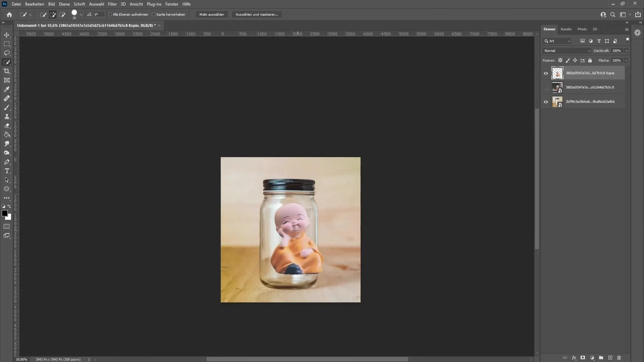Enable Alle Ebenen aufnehmen checkbox
The width and height of the screenshot is (644, 362).
point(110,14)
